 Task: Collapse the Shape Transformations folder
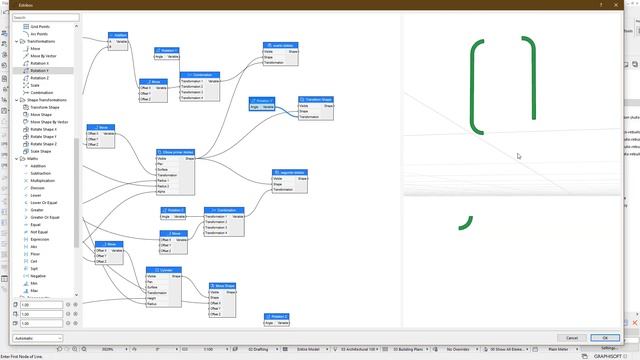click(17, 100)
